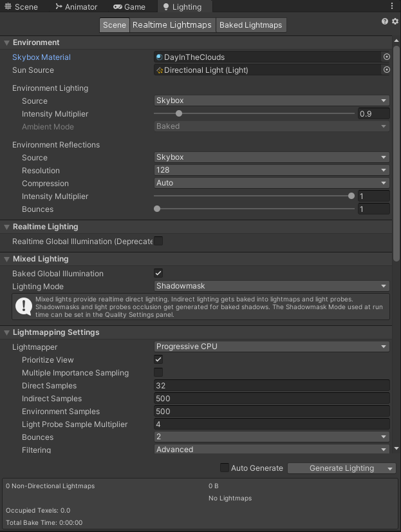Enable Realtime Global Illumination checkbox
The height and width of the screenshot is (532, 401).
(x=158, y=241)
